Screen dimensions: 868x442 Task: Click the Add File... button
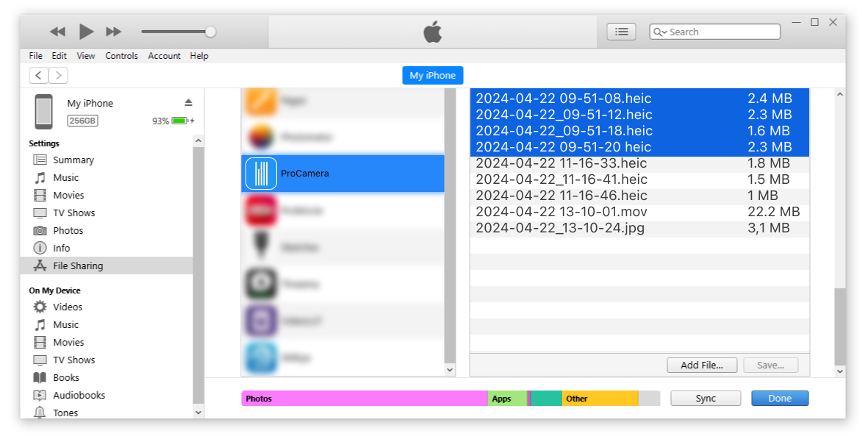pyautogui.click(x=702, y=365)
